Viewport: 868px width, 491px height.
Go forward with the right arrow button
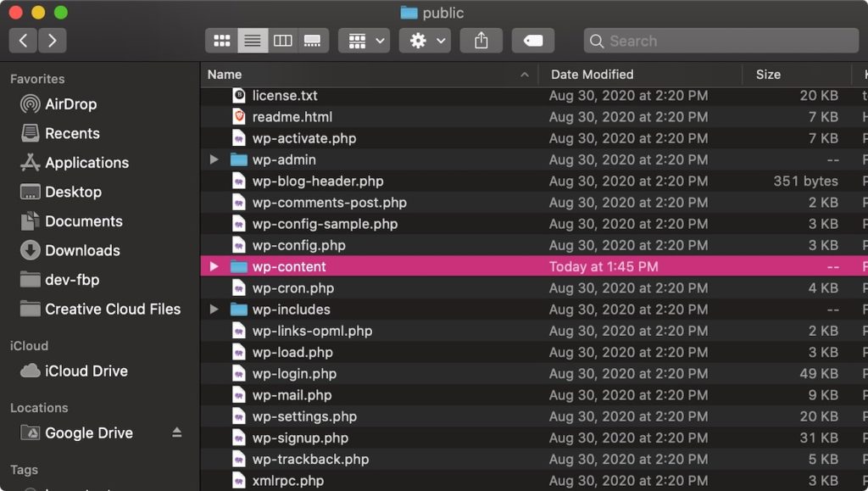click(x=52, y=41)
